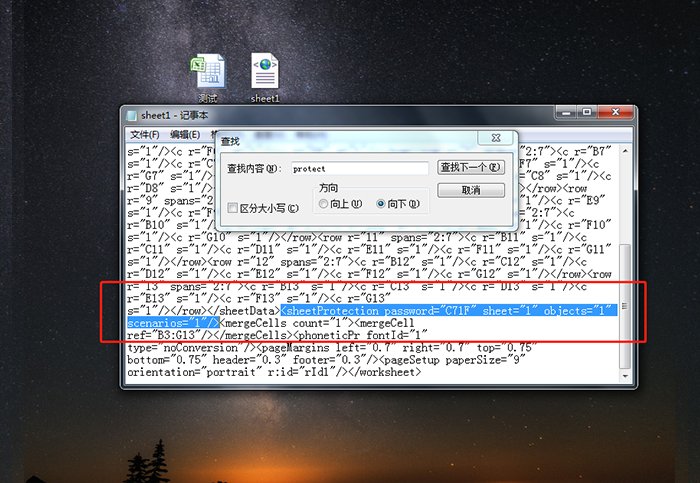Focus the 查找内容 input field
The height and width of the screenshot is (483, 700).
(360, 169)
